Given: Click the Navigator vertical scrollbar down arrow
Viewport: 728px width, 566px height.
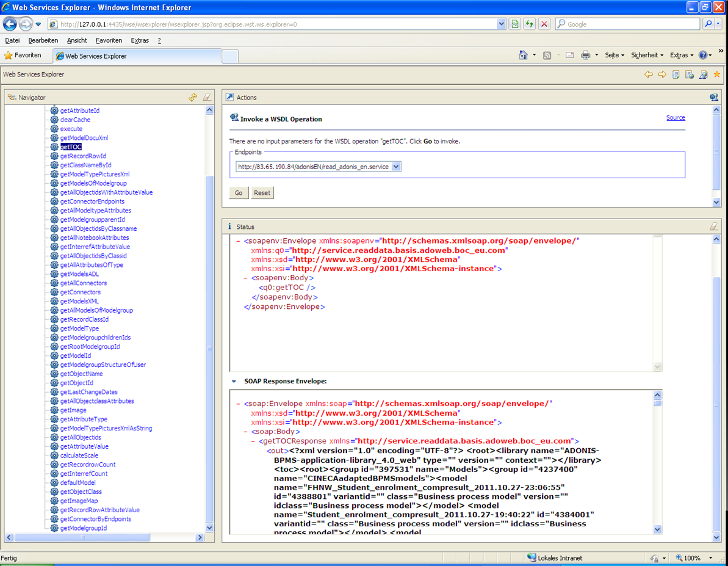Looking at the screenshot, I should click(x=209, y=528).
